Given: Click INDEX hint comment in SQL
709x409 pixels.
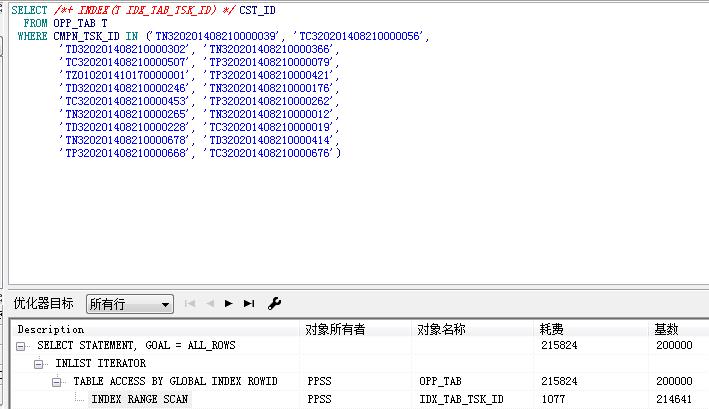Looking at the screenshot, I should point(144,10).
